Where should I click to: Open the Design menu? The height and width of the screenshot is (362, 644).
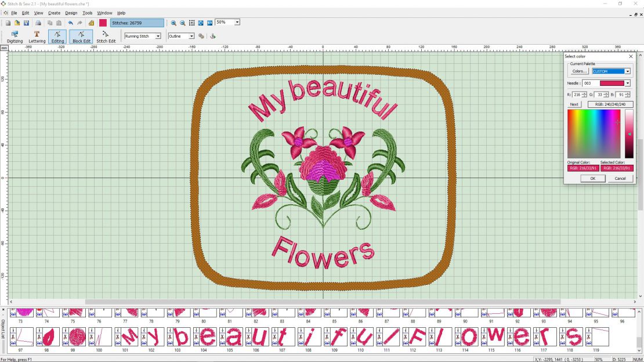(x=71, y=13)
